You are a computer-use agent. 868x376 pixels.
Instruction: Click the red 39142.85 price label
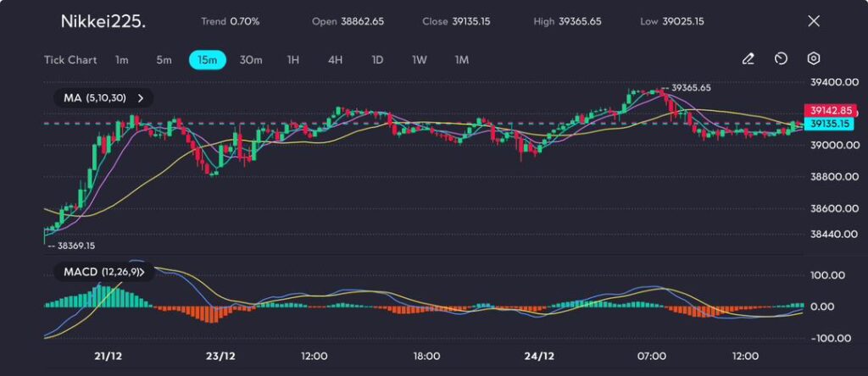pyautogui.click(x=829, y=111)
